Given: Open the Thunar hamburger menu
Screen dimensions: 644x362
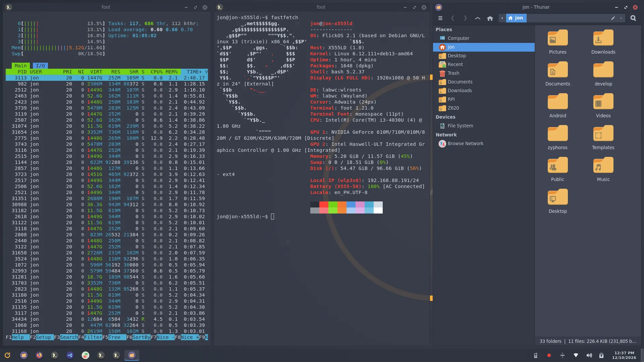Looking at the screenshot, I should (x=440, y=18).
